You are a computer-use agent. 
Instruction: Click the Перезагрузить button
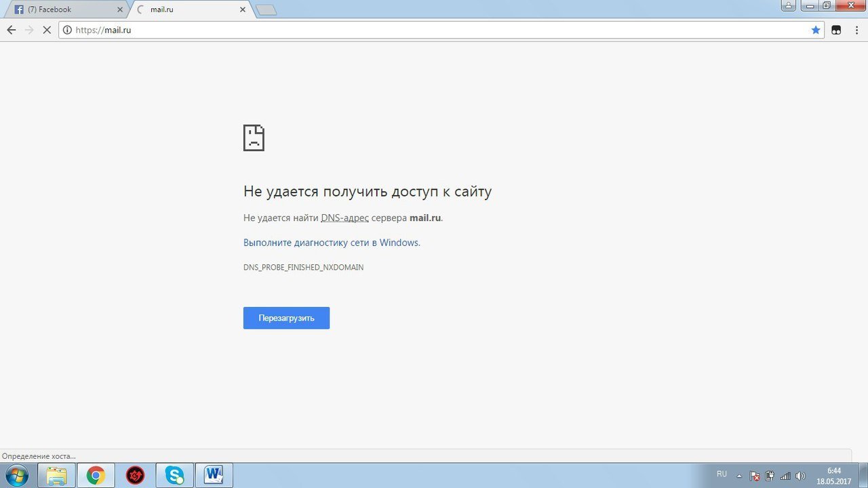[286, 318]
